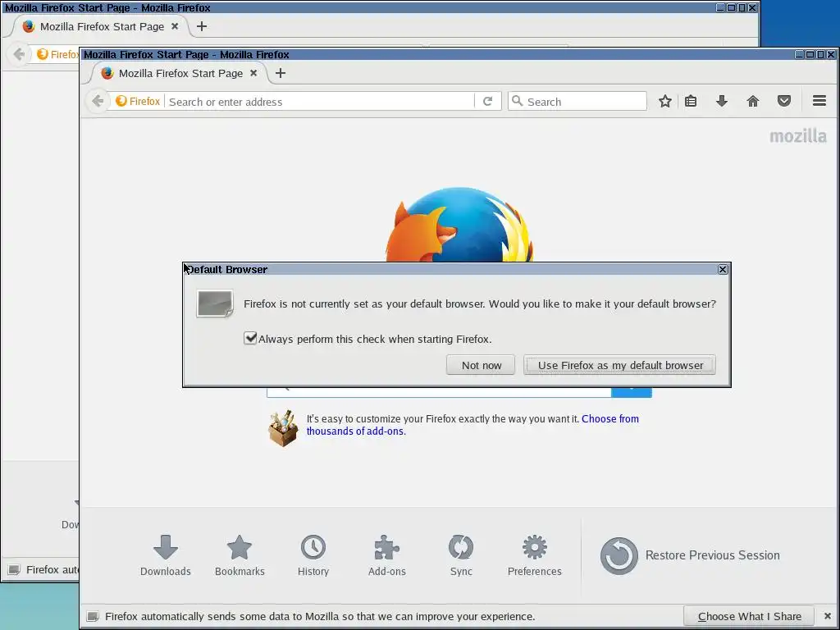Screen dimensions: 840x630
Task: Click the notification icon beside the data-sharing message
Action: pos(93,616)
